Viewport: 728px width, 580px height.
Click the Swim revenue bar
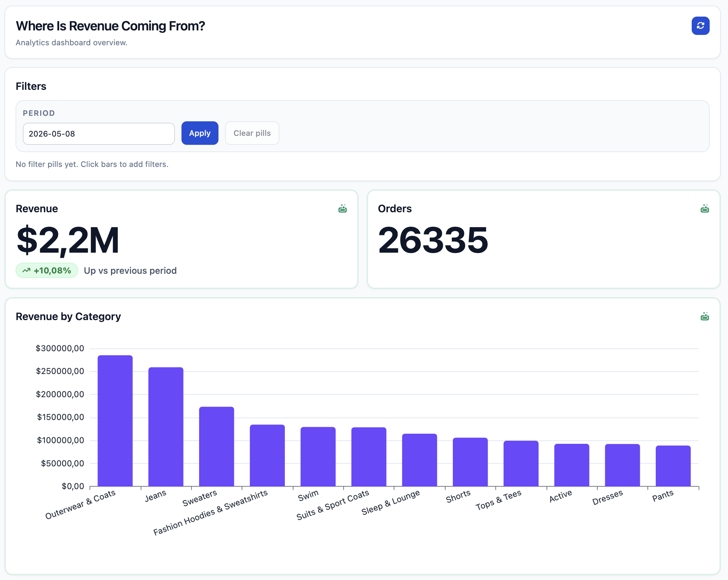[x=318, y=457]
